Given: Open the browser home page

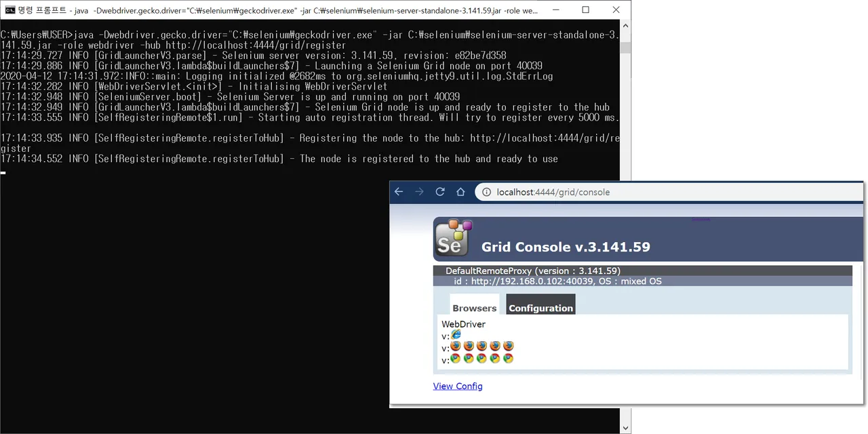Looking at the screenshot, I should [x=460, y=192].
